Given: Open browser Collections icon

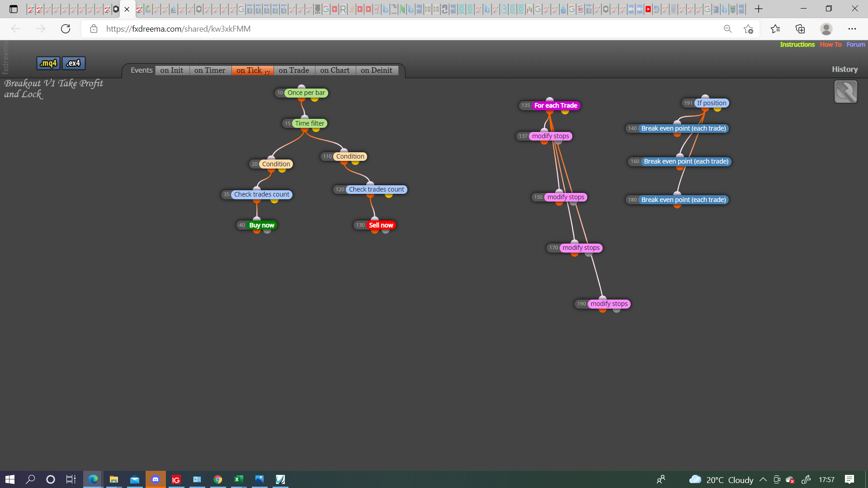Looking at the screenshot, I should pos(800,29).
